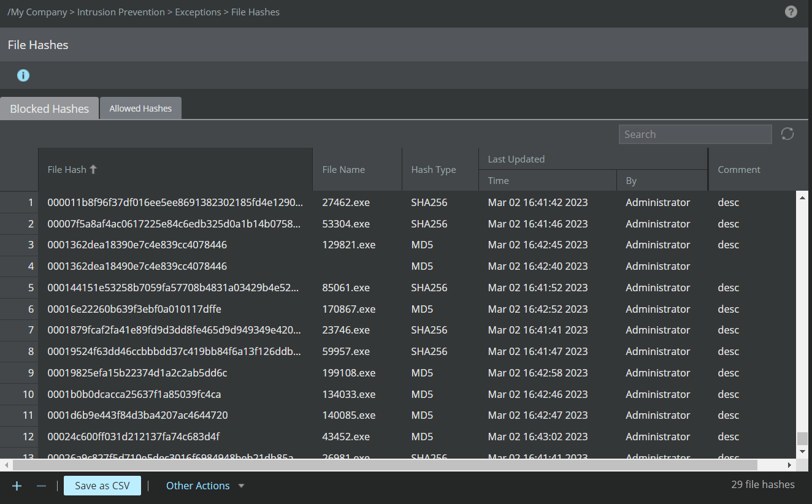Click hash 0001b0b0dcacca25637f1a85039fc4ca
812x504 pixels.
[x=134, y=394]
